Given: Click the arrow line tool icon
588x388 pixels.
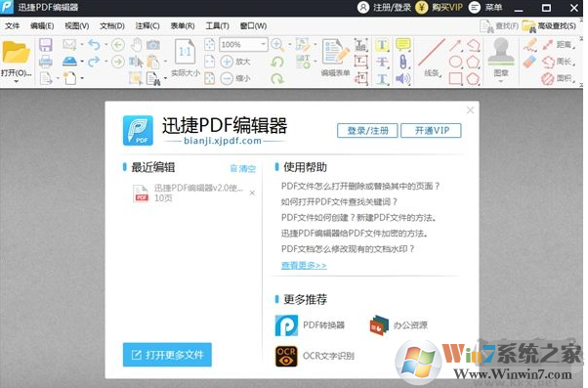Looking at the screenshot, I should (455, 45).
